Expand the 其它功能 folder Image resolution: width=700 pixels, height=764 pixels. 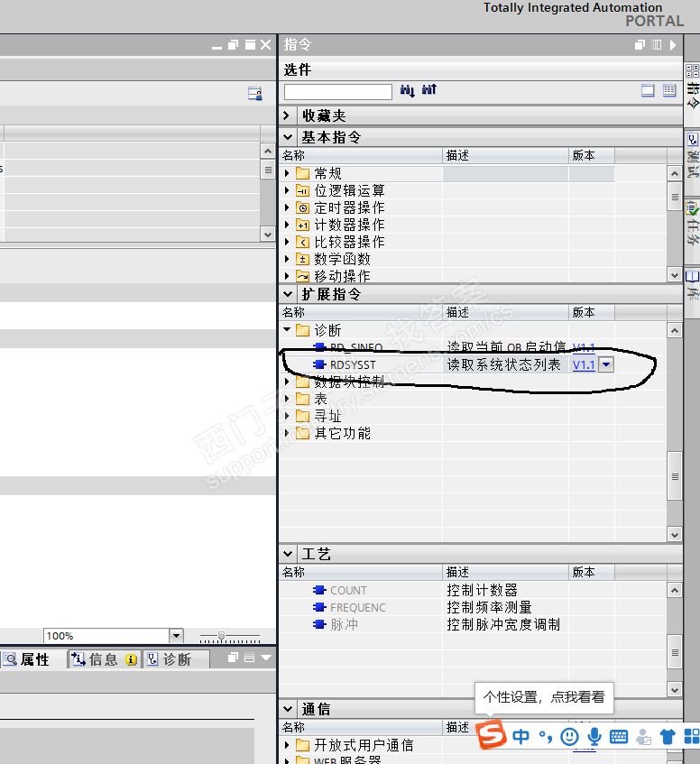[x=287, y=433]
